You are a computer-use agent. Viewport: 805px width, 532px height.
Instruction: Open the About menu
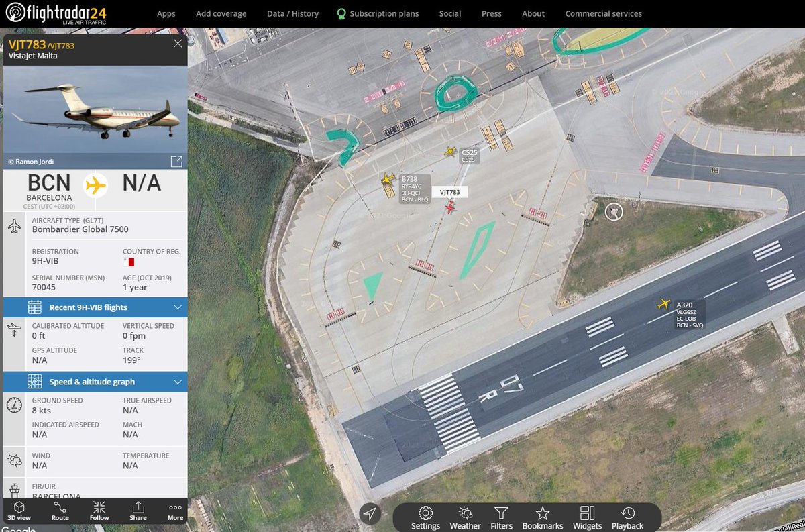[x=533, y=13]
